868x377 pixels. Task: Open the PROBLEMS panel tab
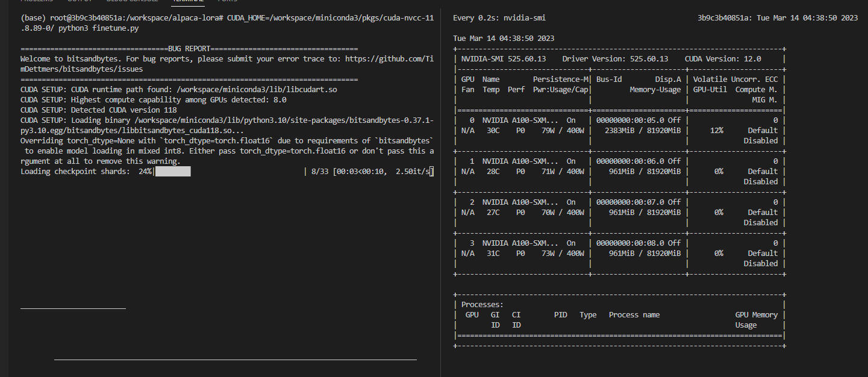pos(37,1)
